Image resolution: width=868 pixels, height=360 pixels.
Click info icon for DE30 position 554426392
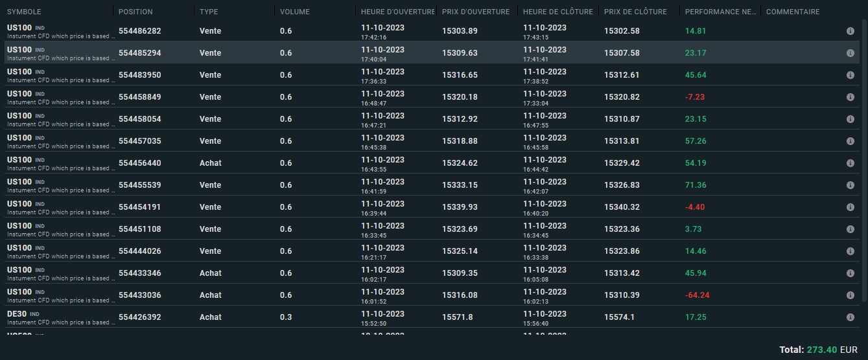tap(850, 317)
